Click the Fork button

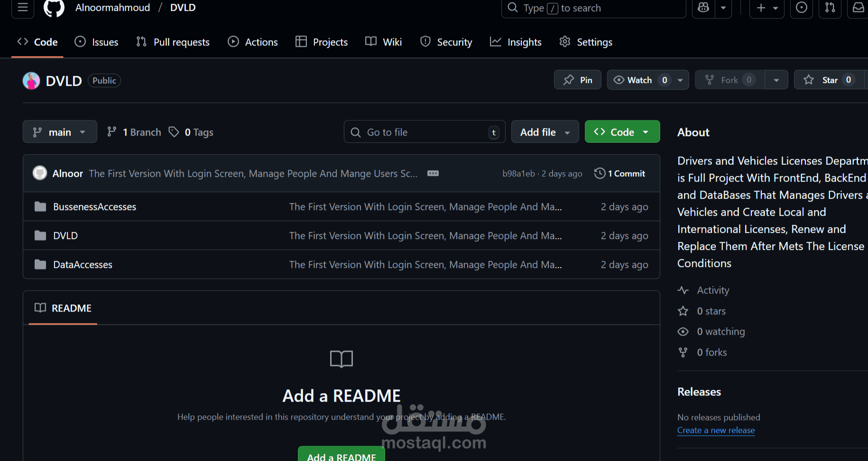(730, 80)
